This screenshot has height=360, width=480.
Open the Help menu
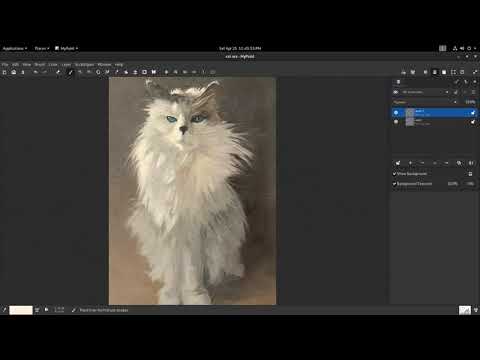[119, 65]
